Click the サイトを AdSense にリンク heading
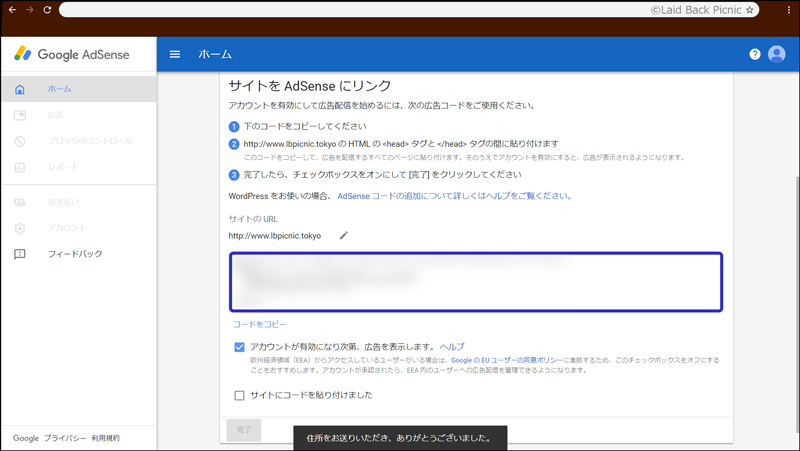 (x=310, y=86)
